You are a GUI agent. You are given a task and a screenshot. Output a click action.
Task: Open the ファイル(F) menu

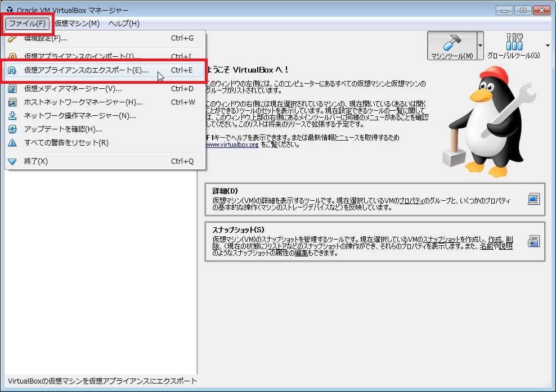coord(28,23)
